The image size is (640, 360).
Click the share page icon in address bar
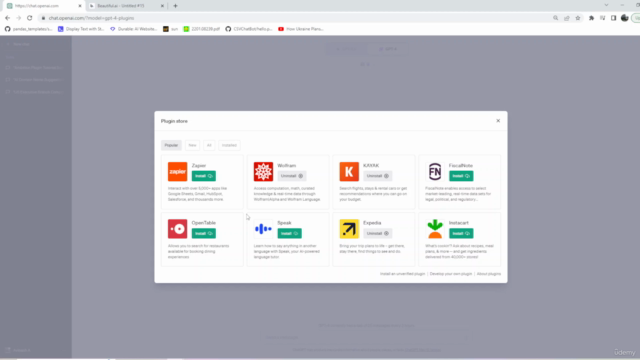click(567, 18)
